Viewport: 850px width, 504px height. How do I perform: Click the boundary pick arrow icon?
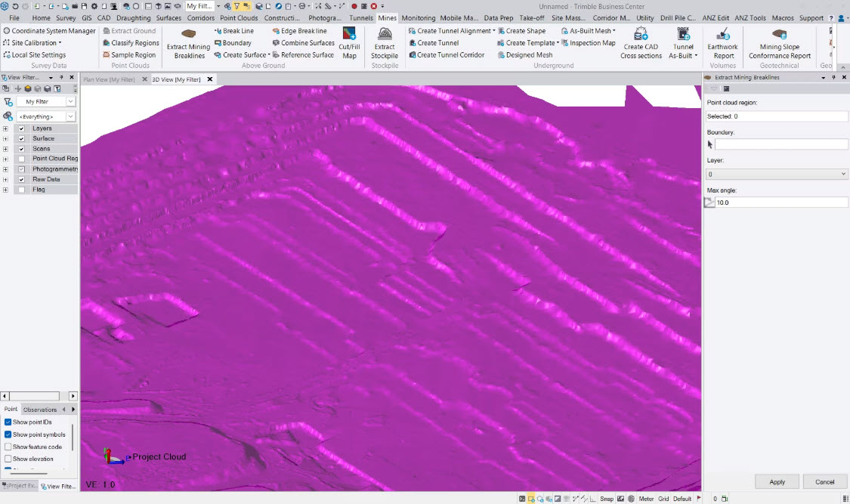(710, 144)
